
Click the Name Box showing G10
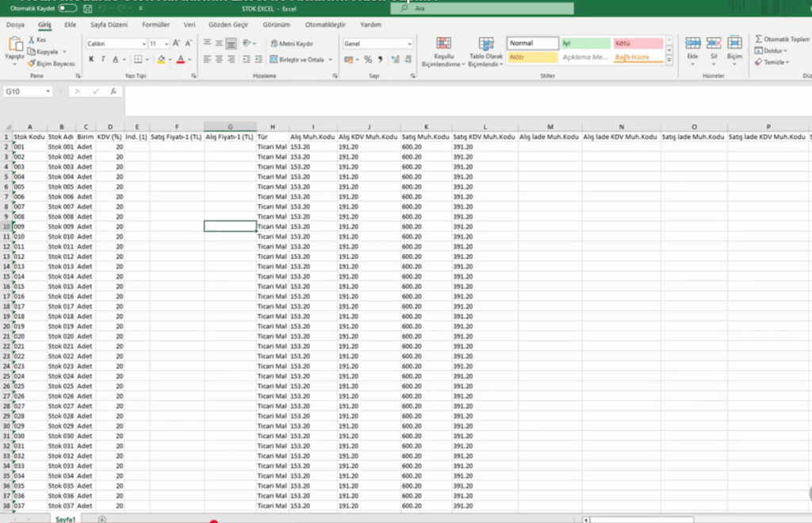27,91
